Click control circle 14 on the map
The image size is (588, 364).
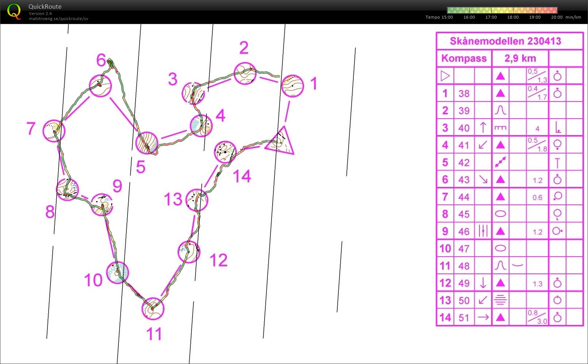pos(225,152)
